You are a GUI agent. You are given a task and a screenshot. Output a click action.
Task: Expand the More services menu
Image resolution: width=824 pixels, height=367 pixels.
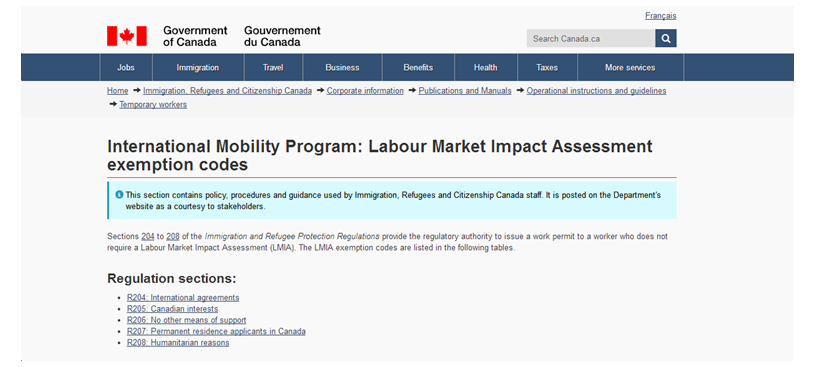[630, 67]
